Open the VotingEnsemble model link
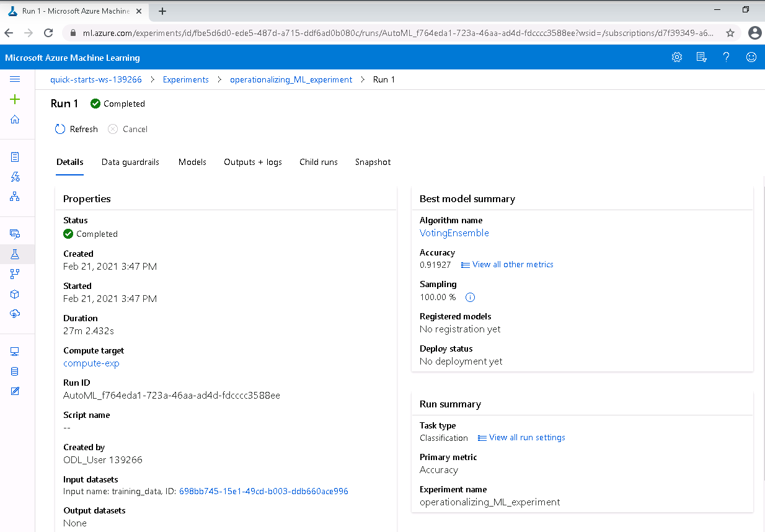765x532 pixels. click(454, 233)
